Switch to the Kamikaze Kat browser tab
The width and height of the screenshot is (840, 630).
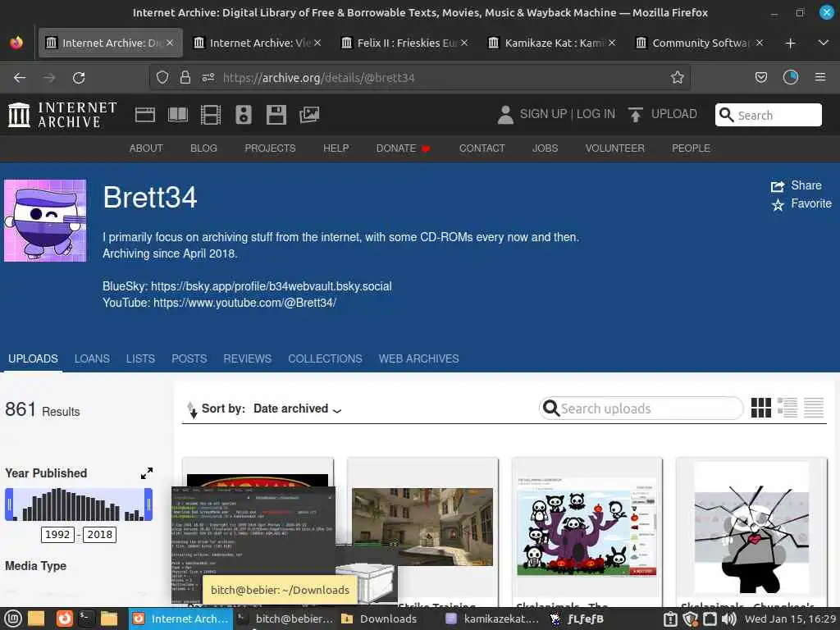tap(552, 43)
